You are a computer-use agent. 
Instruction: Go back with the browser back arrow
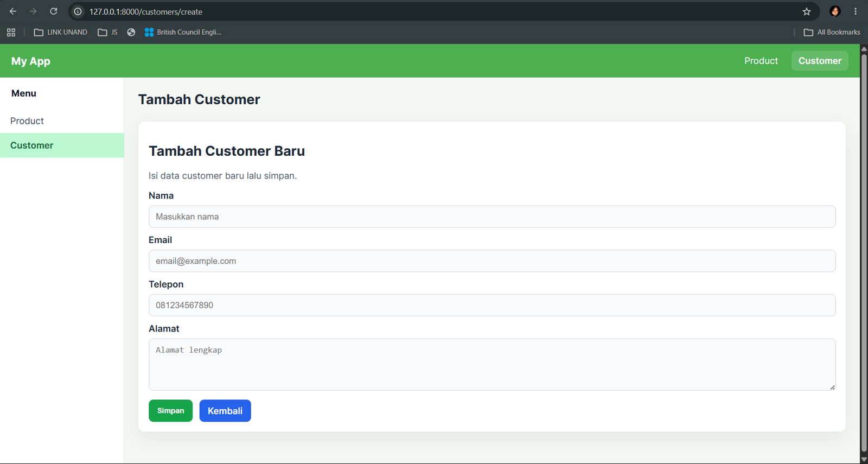[13, 11]
